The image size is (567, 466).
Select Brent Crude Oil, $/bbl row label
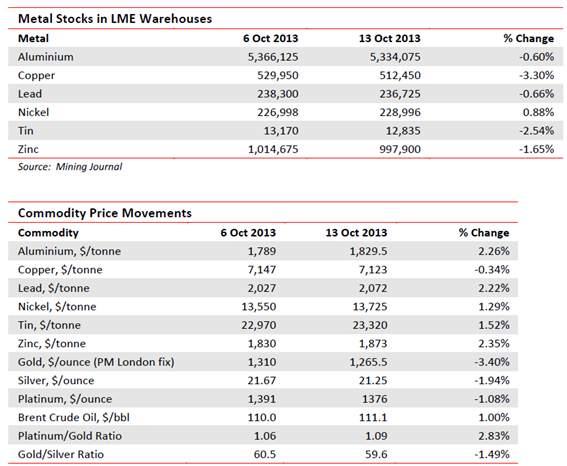pos(74,417)
